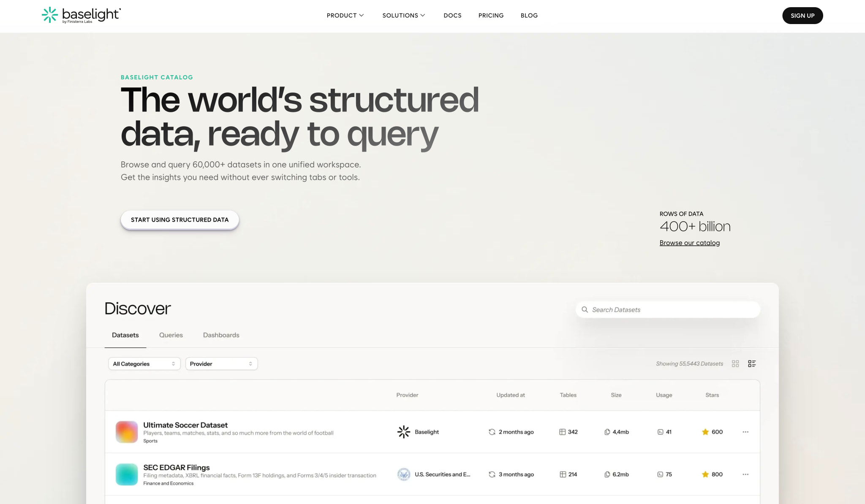Click the tables icon next to 342
The height and width of the screenshot is (504, 865).
tap(563, 432)
